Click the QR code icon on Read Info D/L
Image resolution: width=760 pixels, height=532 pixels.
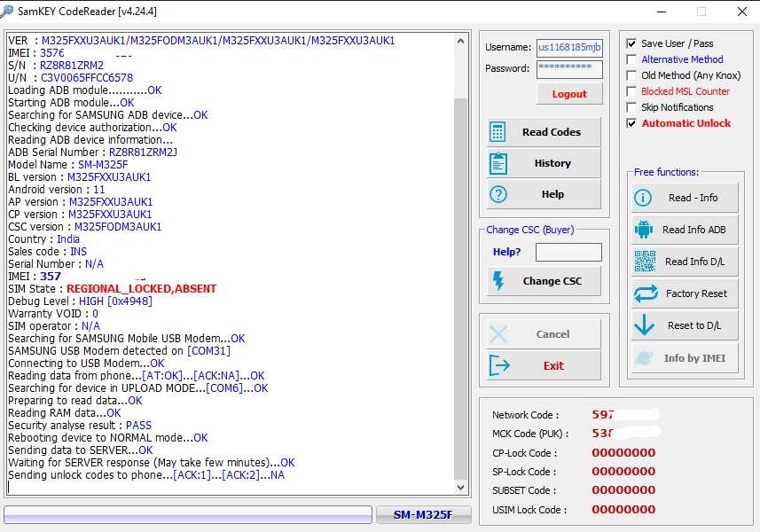point(645,262)
